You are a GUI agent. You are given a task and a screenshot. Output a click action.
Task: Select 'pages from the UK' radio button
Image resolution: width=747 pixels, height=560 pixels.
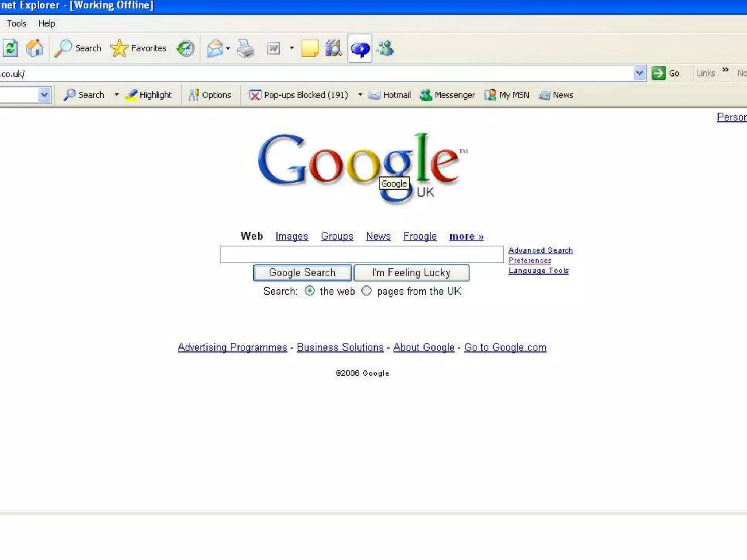tap(367, 291)
